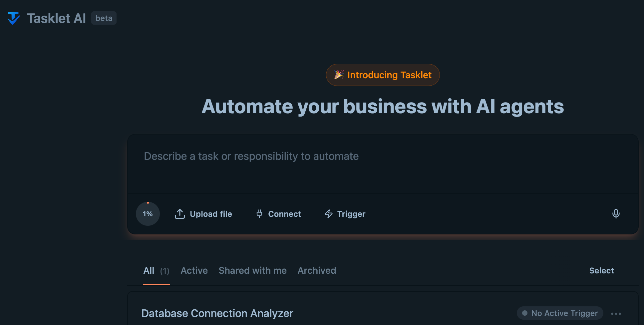Viewport: 644px width, 325px height.
Task: Click the upload arrow next to Upload file
Action: pyautogui.click(x=179, y=214)
